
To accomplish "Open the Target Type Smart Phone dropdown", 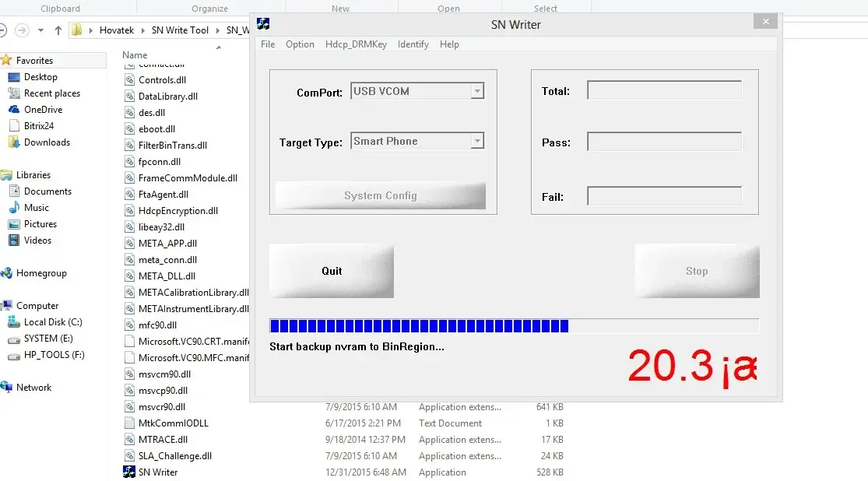I will point(477,141).
